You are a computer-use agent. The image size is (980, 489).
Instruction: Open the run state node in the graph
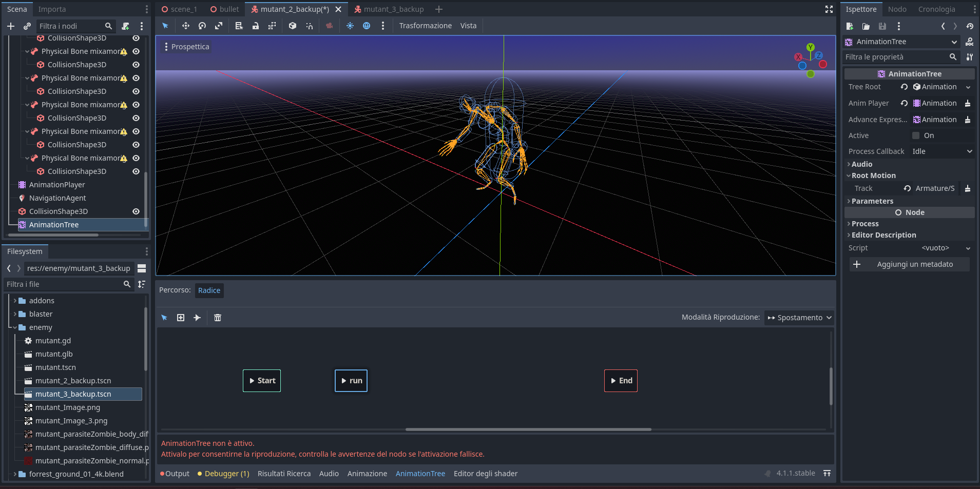[x=351, y=380]
